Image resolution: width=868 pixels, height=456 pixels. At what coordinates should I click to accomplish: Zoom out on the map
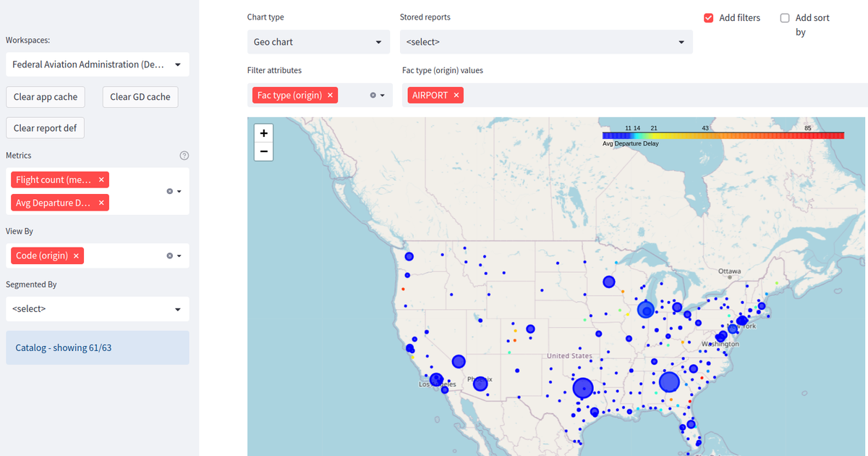[x=263, y=151]
